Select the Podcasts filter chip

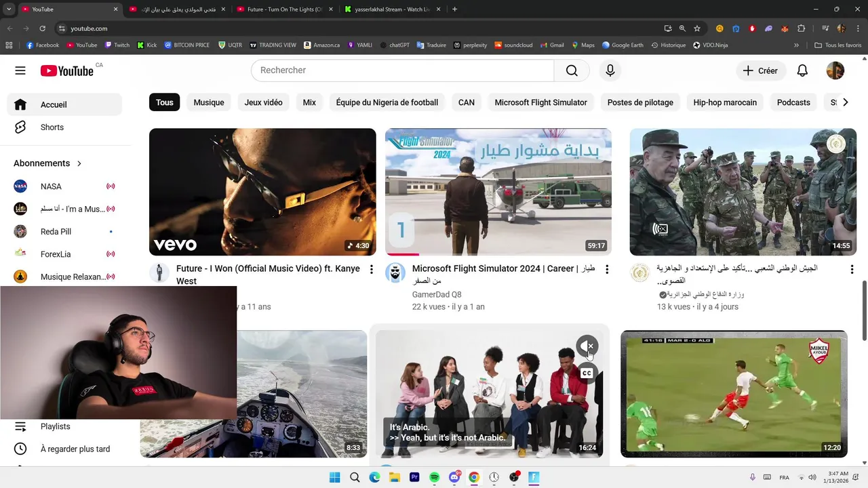[793, 102]
